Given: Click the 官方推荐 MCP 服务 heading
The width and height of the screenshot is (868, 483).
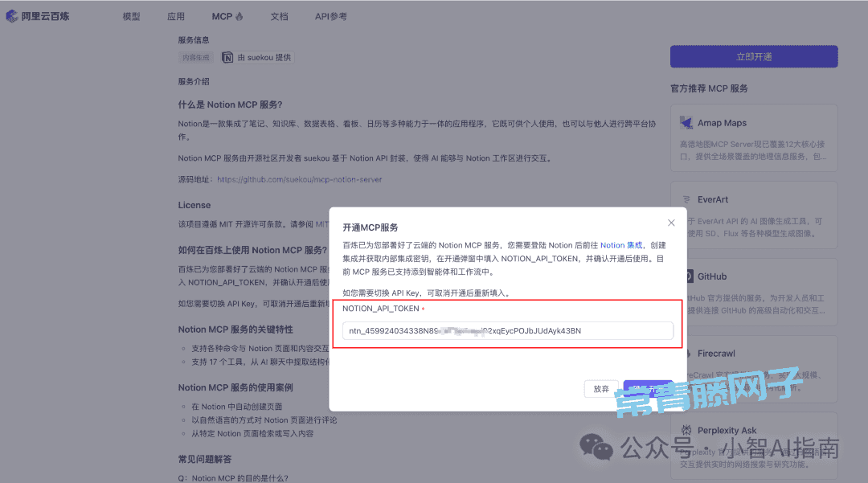Looking at the screenshot, I should point(709,88).
